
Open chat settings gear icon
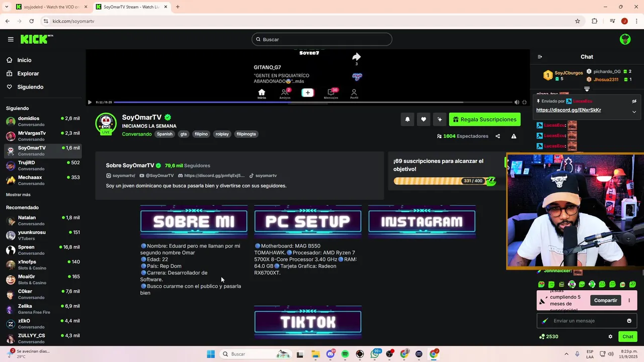click(610, 336)
